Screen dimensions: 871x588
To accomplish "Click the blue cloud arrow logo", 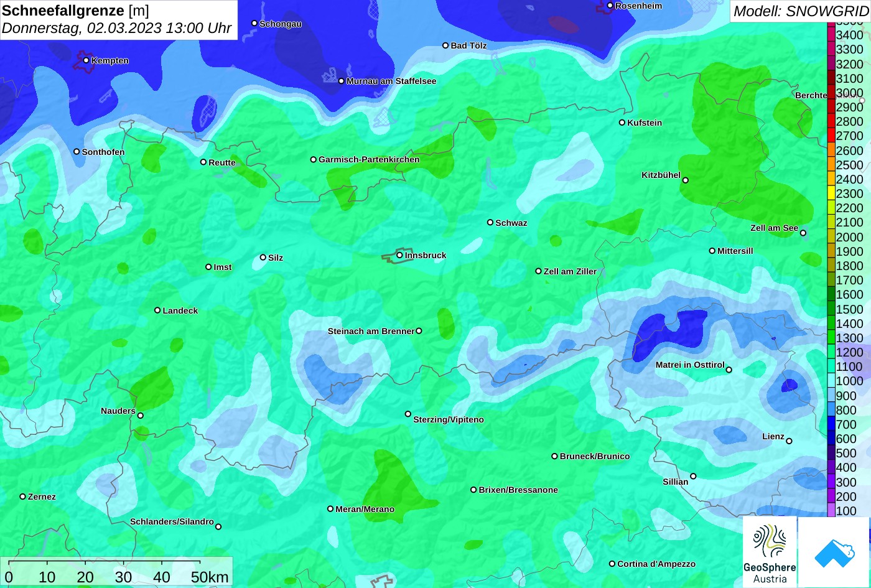I will pyautogui.click(x=834, y=552).
